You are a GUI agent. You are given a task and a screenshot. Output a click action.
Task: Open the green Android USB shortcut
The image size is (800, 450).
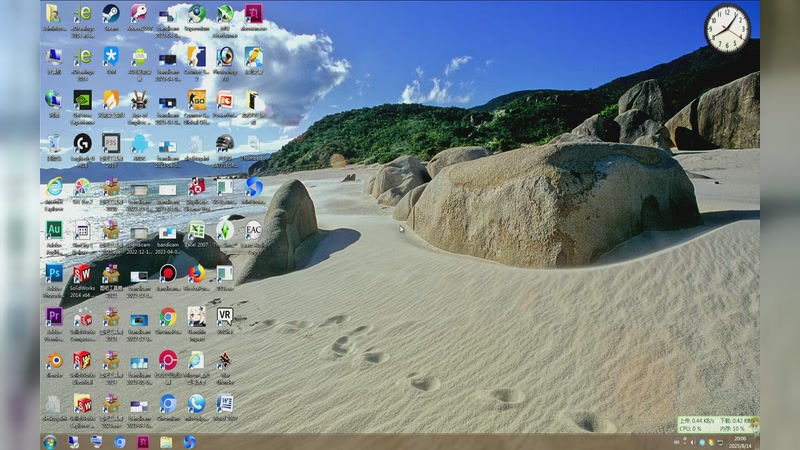click(x=139, y=57)
